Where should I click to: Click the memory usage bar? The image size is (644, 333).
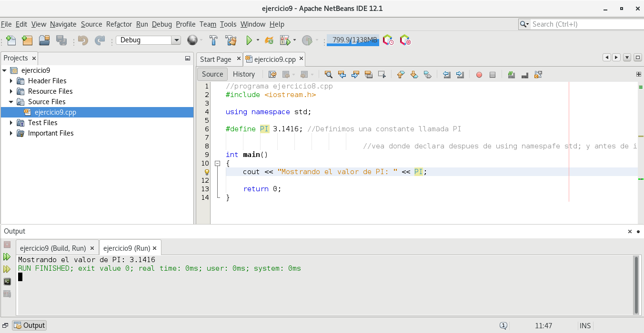tap(352, 40)
